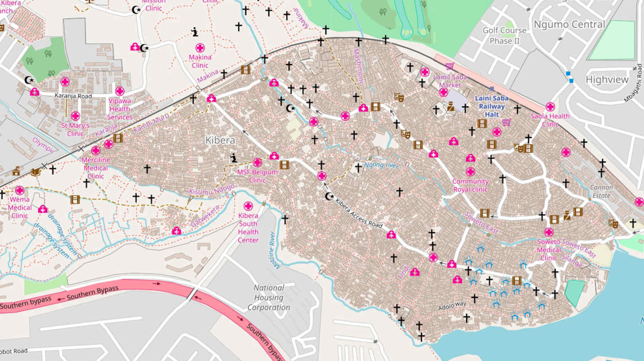Viewport: 644px width, 361px height.
Task: Select the Mooine River label
Action: click(x=275, y=250)
